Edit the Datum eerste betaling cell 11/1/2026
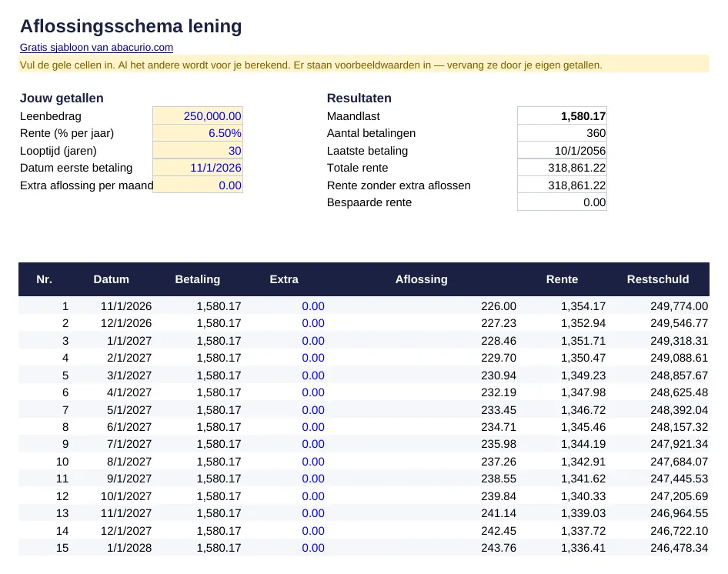The height and width of the screenshot is (574, 728). coord(198,168)
